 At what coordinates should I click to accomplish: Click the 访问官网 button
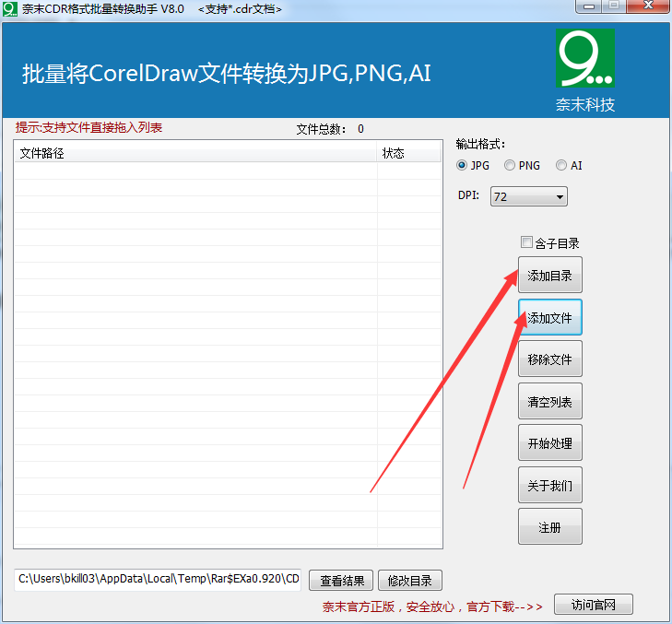tap(593, 605)
